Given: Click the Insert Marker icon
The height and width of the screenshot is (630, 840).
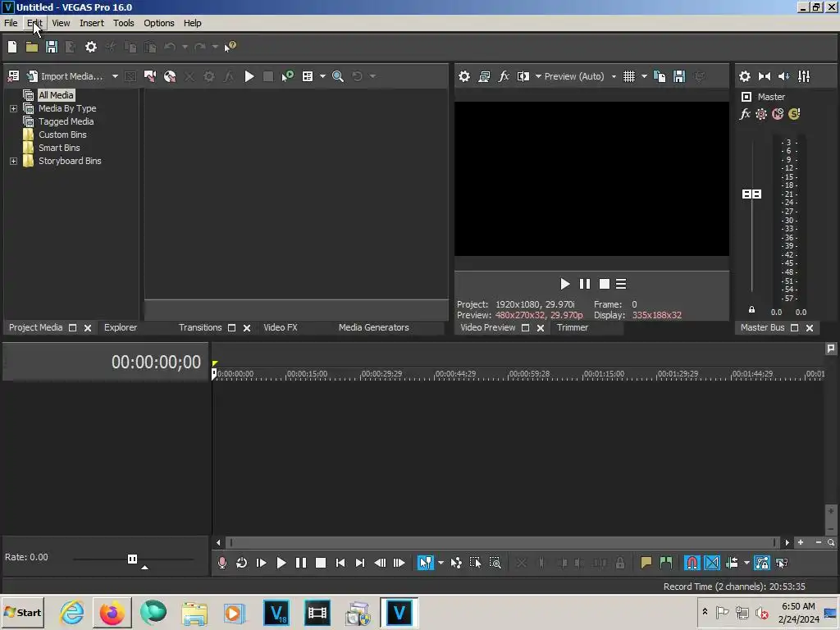Looking at the screenshot, I should (x=646, y=563).
